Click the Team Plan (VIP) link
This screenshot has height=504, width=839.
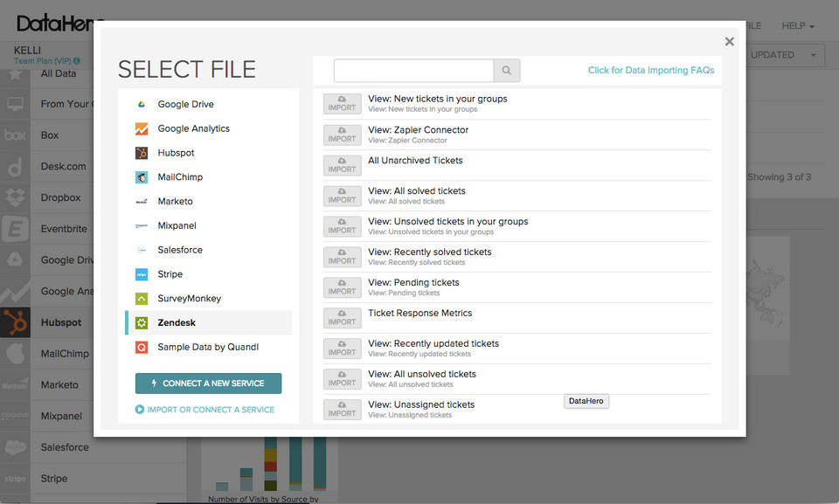(x=42, y=61)
